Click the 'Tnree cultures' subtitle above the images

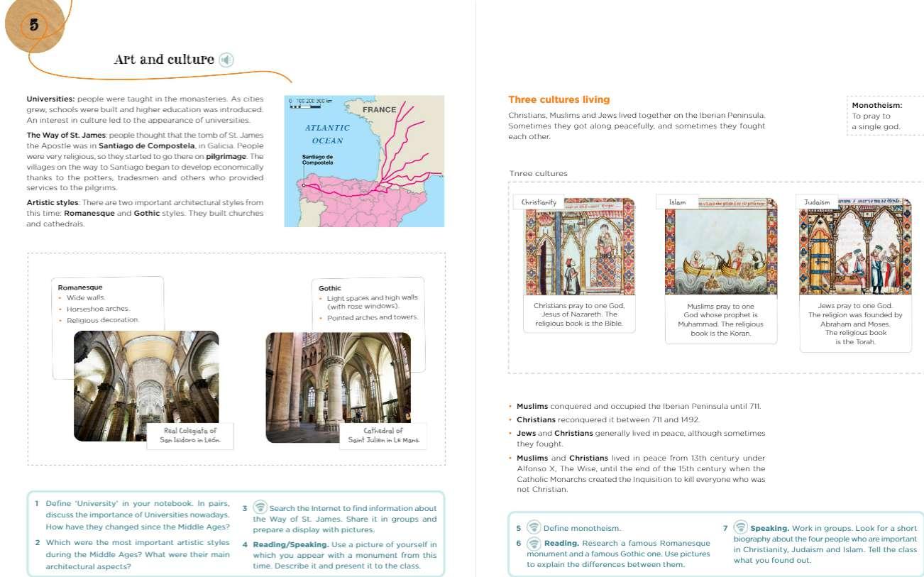point(539,173)
